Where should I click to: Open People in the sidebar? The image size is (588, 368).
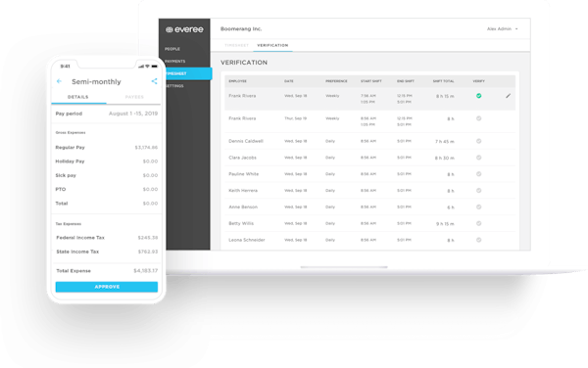pyautogui.click(x=172, y=49)
